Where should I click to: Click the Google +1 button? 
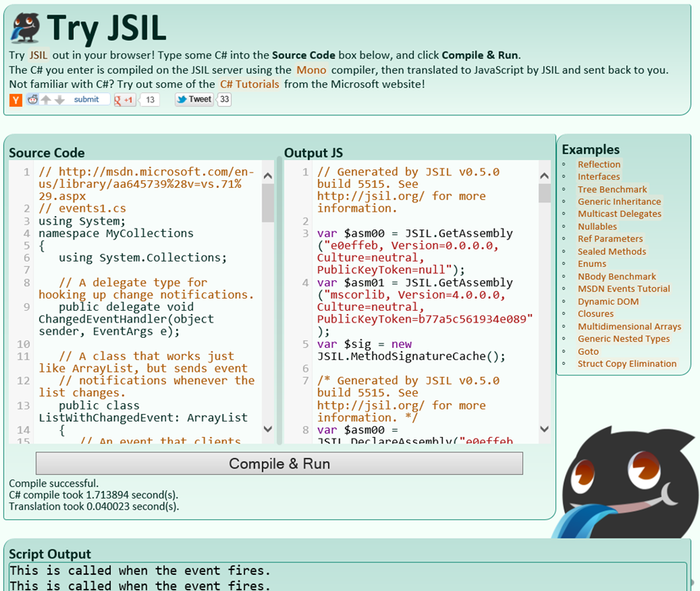click(125, 99)
